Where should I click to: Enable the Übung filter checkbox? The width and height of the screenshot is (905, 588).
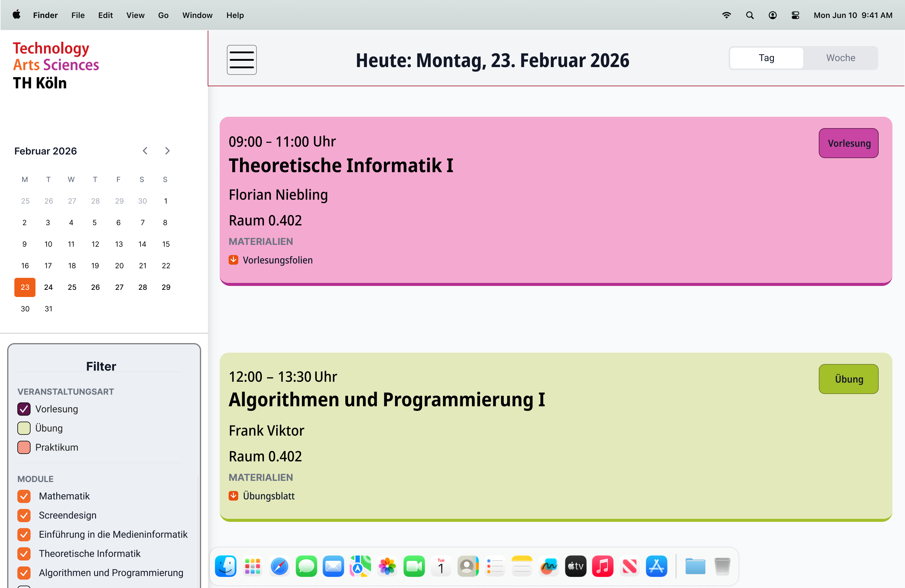24,428
